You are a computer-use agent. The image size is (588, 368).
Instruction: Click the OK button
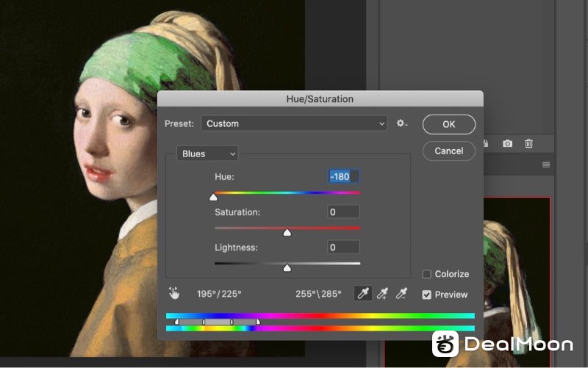(x=449, y=124)
